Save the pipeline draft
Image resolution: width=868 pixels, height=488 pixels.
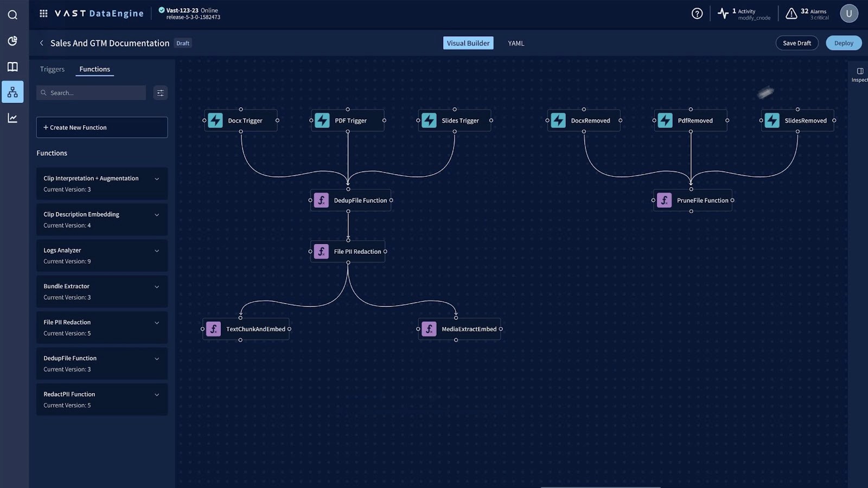click(x=797, y=43)
